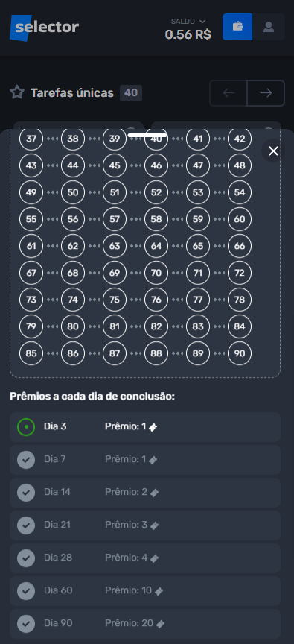Grab the sheet drag handle bar

point(147,135)
